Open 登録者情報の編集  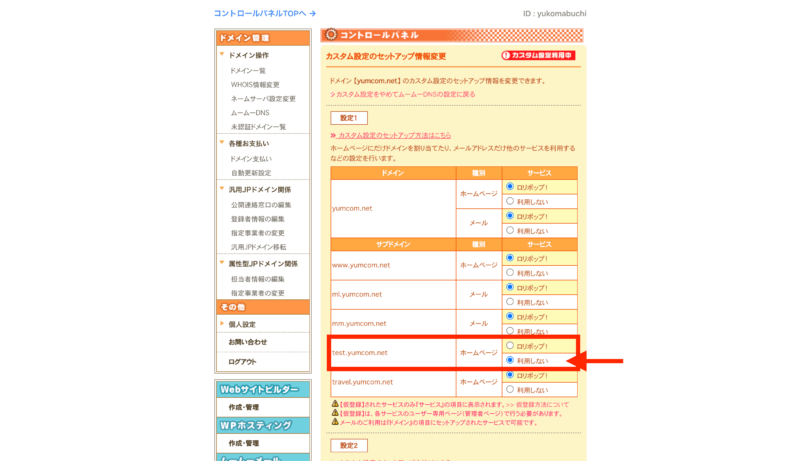258,219
